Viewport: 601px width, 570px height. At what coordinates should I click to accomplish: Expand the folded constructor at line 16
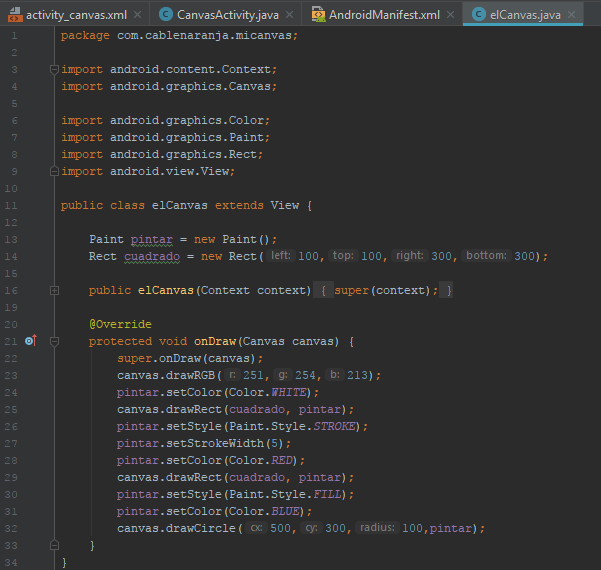(x=54, y=291)
